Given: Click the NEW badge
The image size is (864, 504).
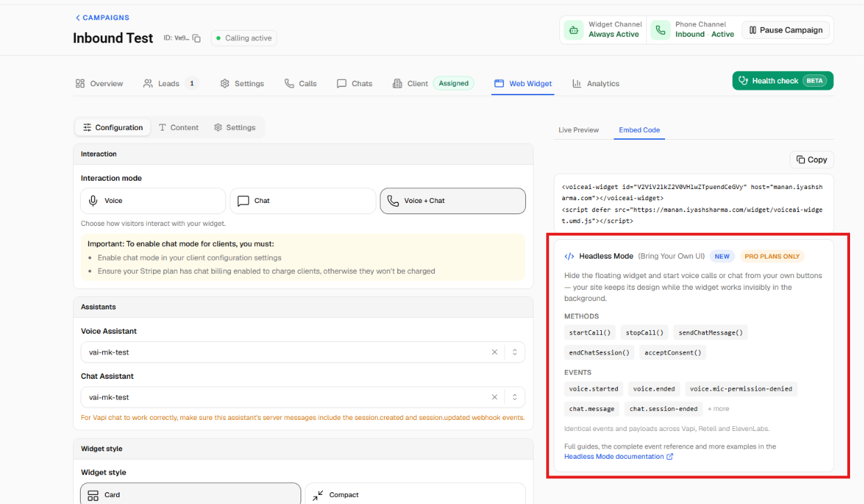Looking at the screenshot, I should (x=722, y=257).
